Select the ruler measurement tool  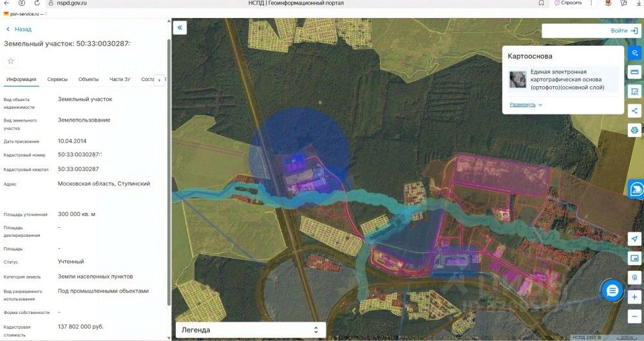pos(634,72)
